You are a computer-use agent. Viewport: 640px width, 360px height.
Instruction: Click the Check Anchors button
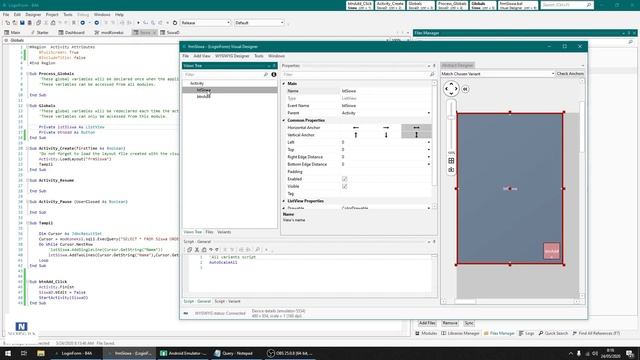pos(570,74)
